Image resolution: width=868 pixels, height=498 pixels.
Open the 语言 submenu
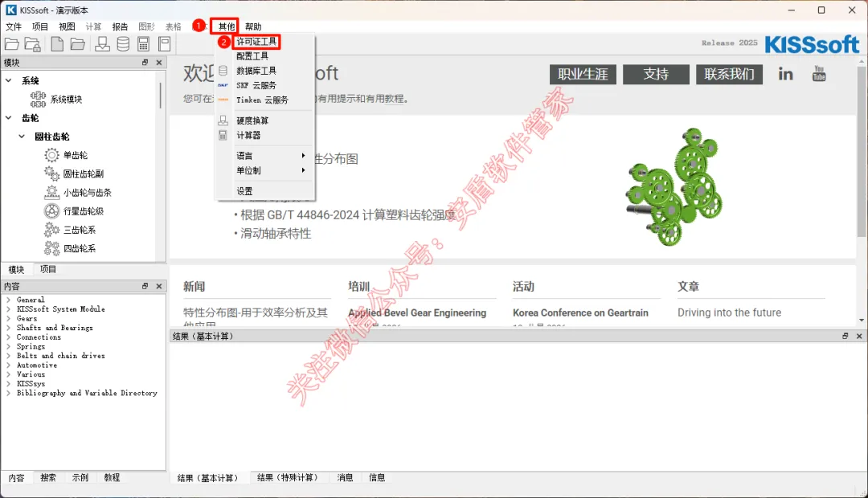tap(264, 156)
